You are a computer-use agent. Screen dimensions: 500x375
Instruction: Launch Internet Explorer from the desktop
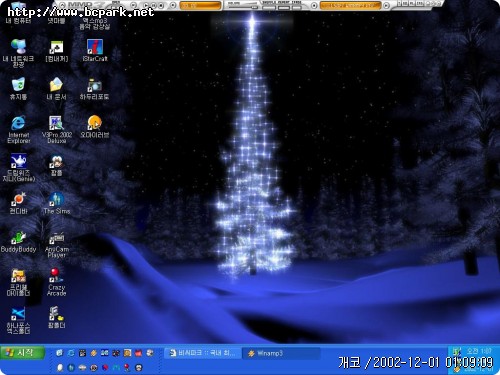click(18, 129)
